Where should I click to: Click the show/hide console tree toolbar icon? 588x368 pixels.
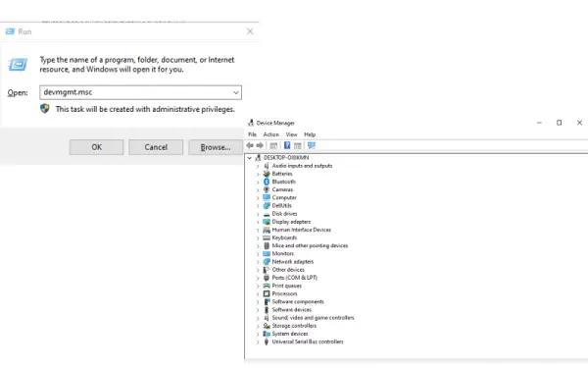click(x=273, y=145)
